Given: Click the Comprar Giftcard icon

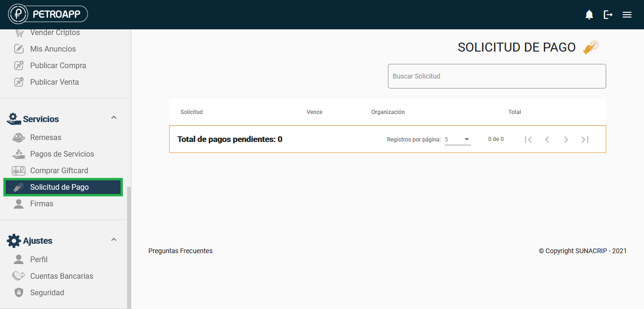Looking at the screenshot, I should [18, 170].
